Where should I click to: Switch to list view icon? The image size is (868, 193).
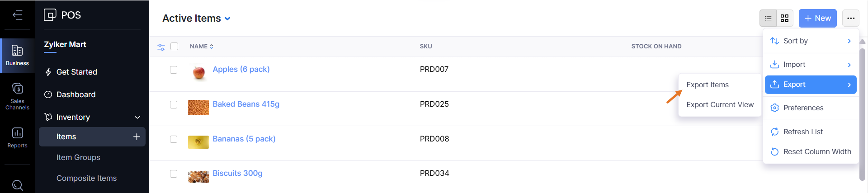coord(768,19)
